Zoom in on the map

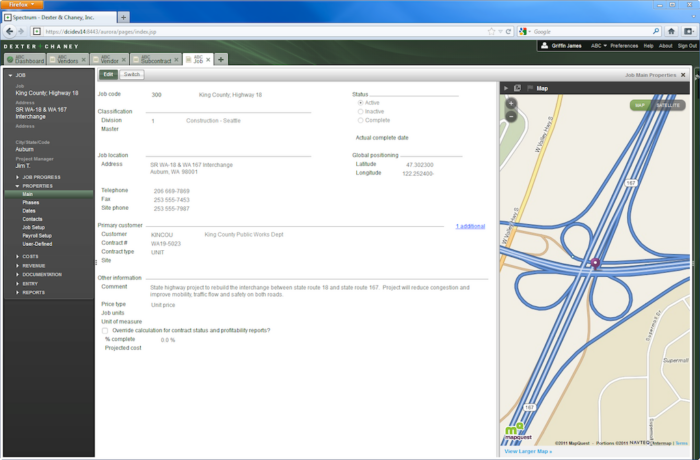coord(511,103)
